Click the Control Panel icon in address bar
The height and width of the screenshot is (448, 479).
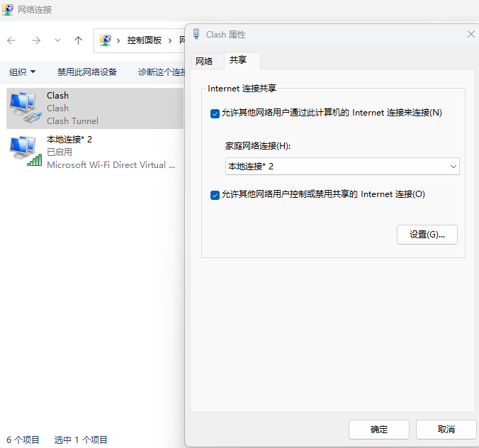pyautogui.click(x=106, y=40)
